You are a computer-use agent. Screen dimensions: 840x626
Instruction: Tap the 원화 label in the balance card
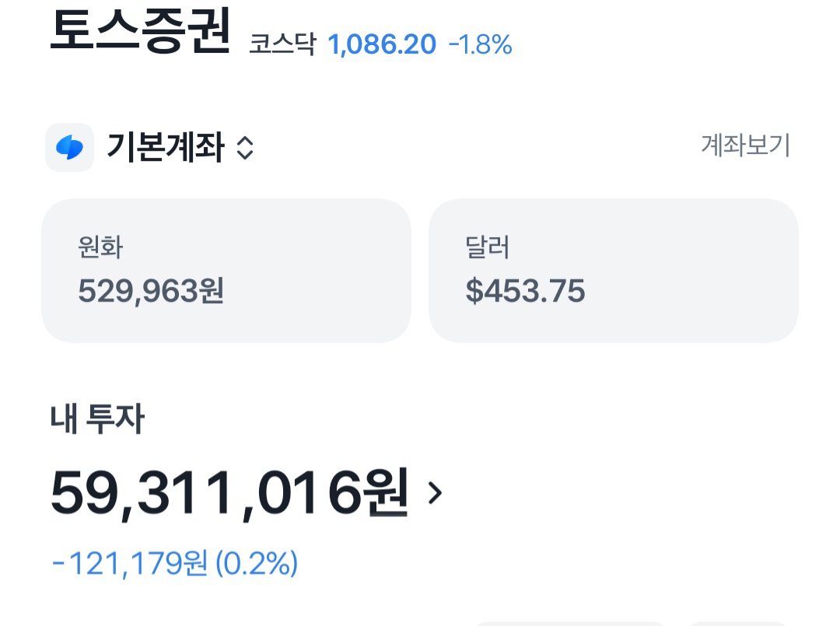pos(101,247)
